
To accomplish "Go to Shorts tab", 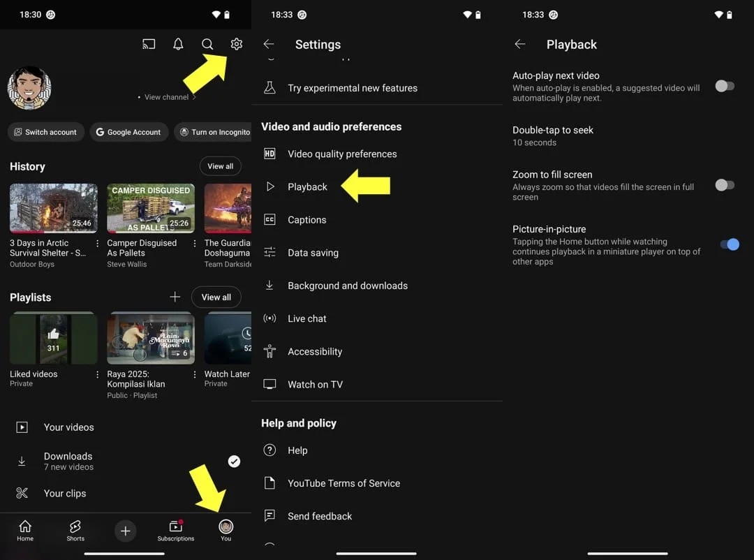I will point(75,531).
